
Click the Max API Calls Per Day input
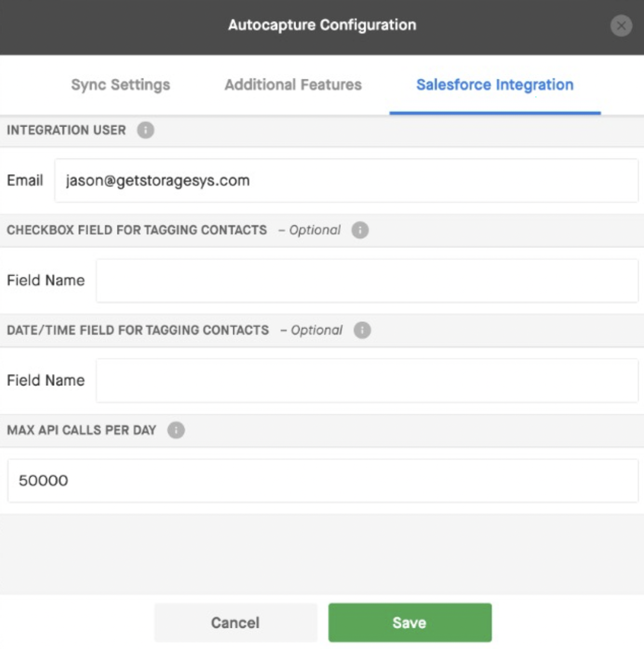pyautogui.click(x=323, y=481)
